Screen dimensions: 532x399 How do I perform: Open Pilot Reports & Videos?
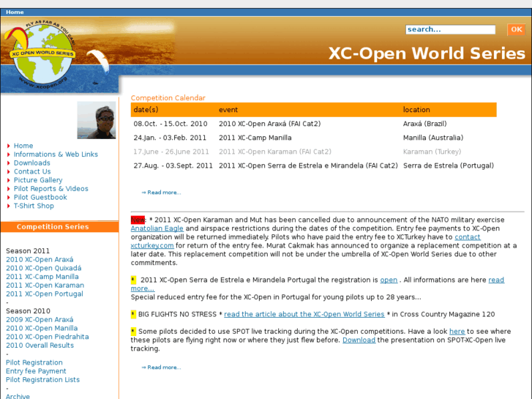51,188
